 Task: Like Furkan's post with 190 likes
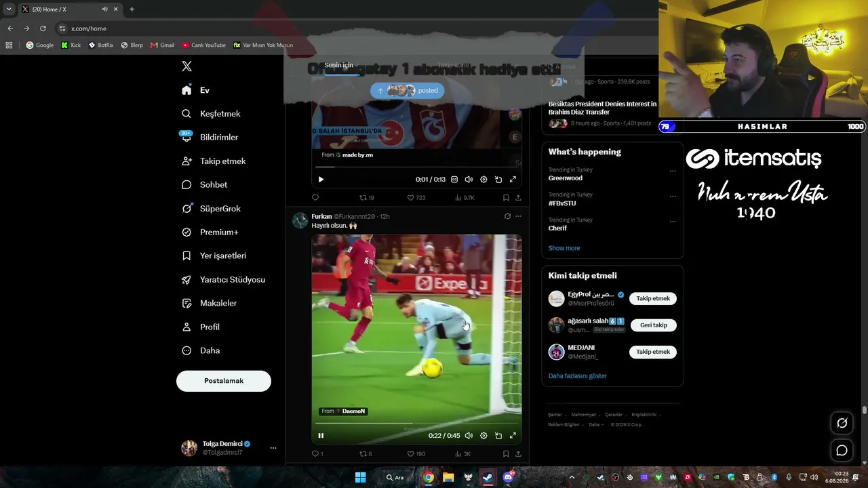(416, 454)
